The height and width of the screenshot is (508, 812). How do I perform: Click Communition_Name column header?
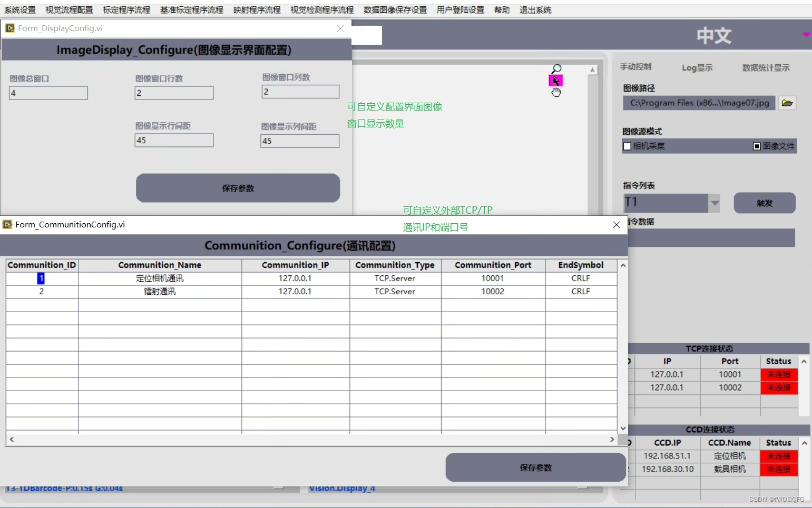click(160, 265)
